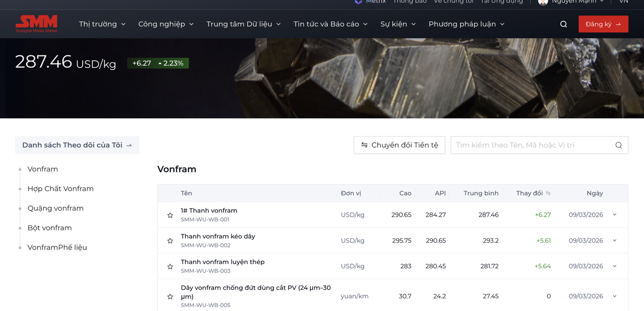Click the Cao column header
This screenshot has width=644, height=311.
(x=405, y=194)
